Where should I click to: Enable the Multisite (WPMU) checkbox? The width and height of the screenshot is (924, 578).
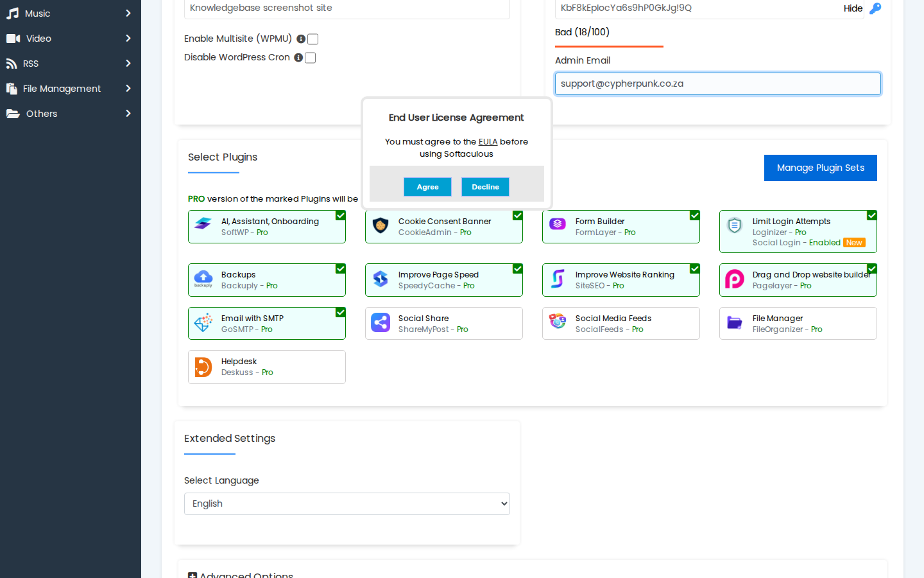(313, 39)
